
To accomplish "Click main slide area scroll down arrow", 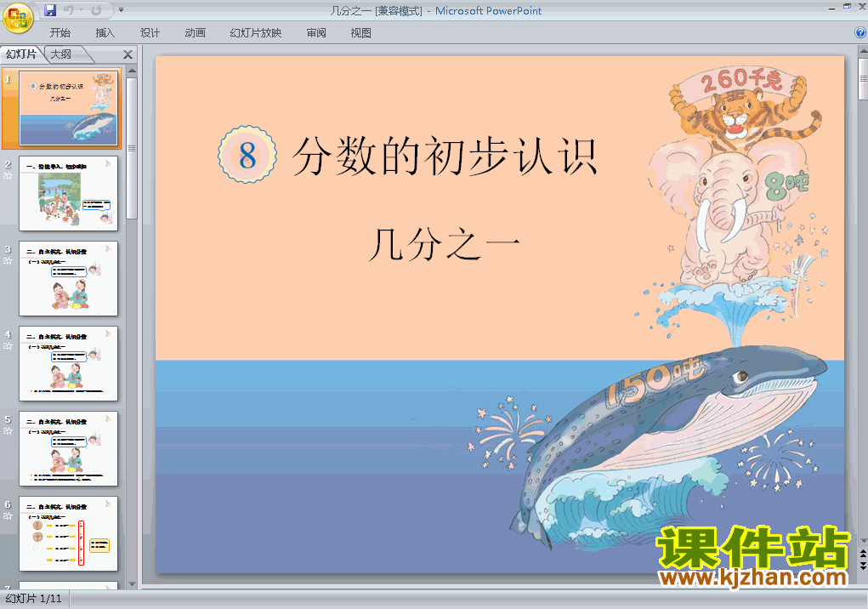I will 863,540.
